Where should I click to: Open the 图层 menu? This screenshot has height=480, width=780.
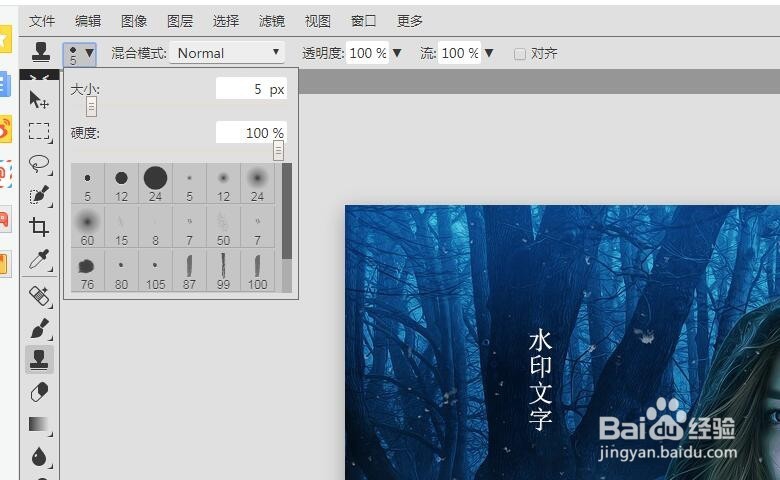180,21
